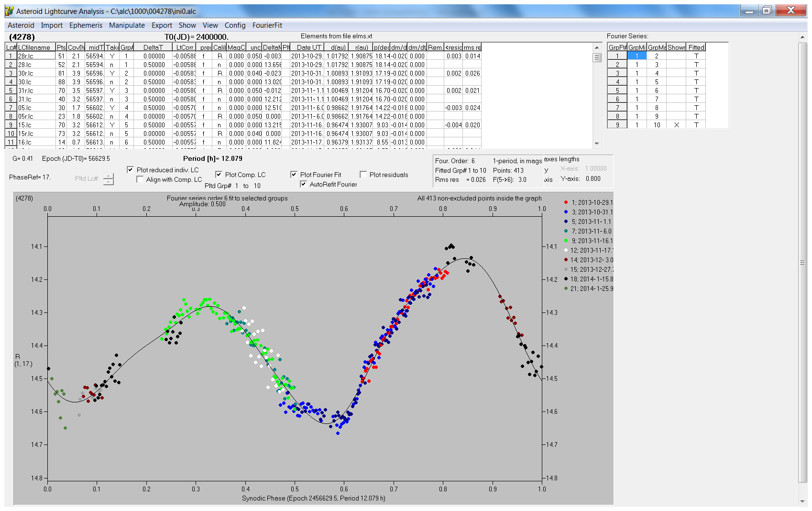
Task: Select lightcurve file 31r.lc
Action: 36,90
